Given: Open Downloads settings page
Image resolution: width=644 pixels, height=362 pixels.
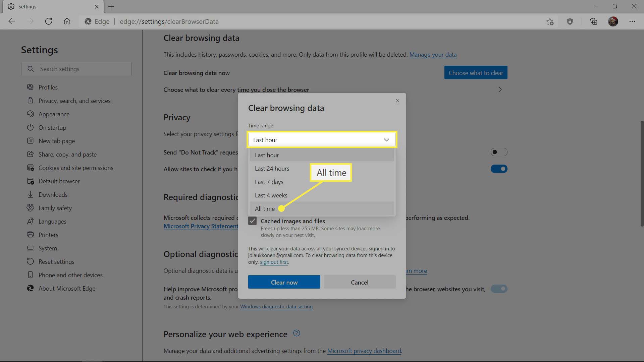Looking at the screenshot, I should [x=53, y=195].
